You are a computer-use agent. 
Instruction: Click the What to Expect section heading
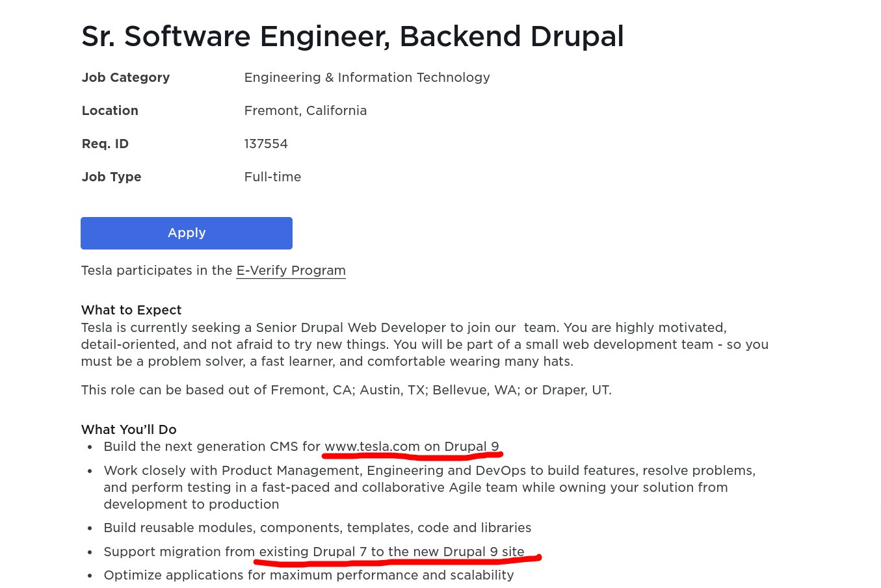click(131, 310)
